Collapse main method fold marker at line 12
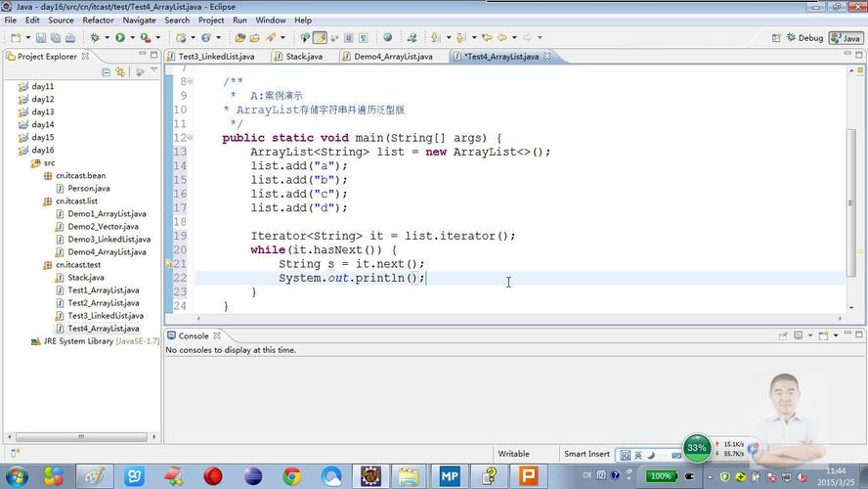This screenshot has height=489, width=868. pyautogui.click(x=190, y=137)
